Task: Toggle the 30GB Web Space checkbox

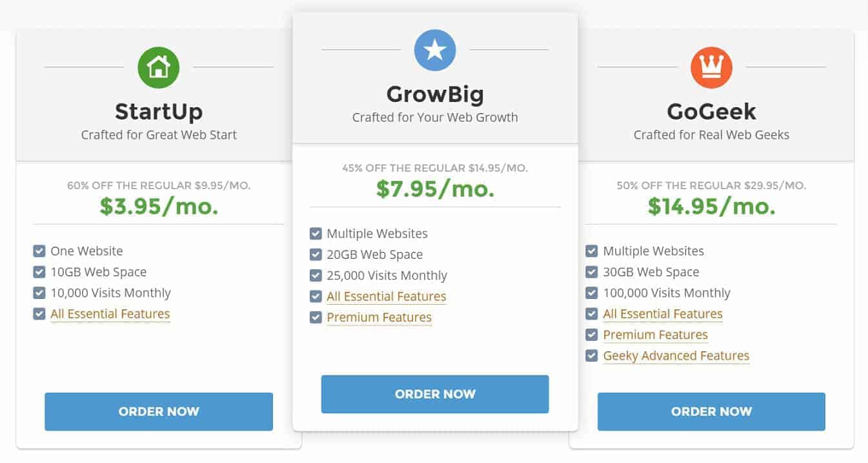Action: point(592,272)
